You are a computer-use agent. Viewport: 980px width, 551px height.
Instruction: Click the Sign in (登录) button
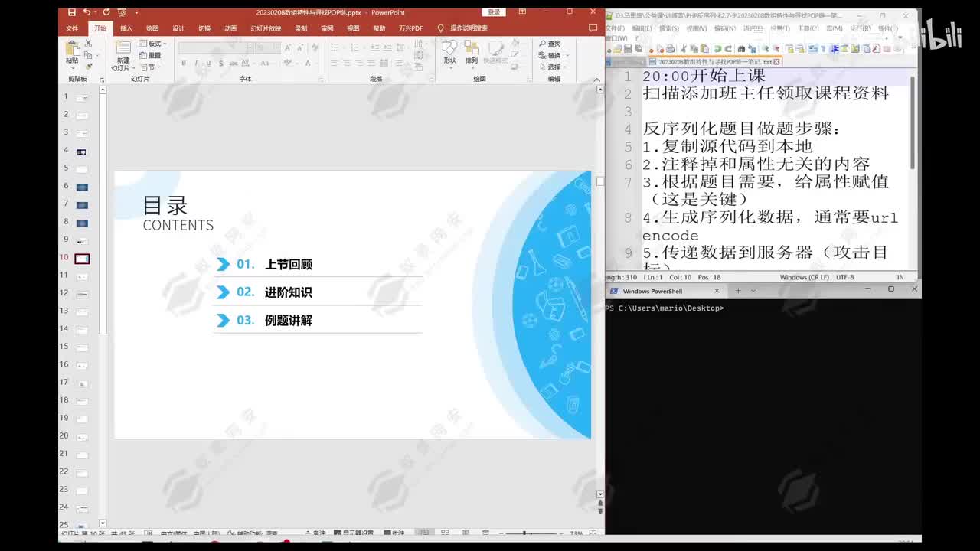tap(495, 12)
